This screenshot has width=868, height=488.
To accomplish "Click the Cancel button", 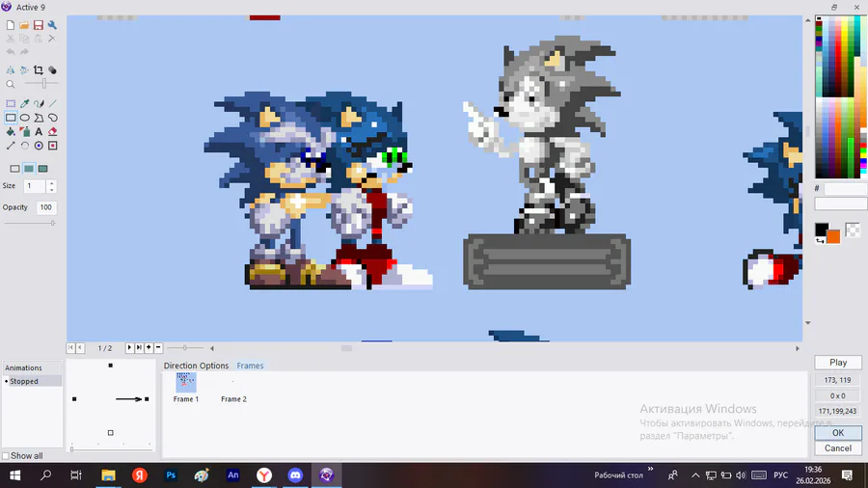I will pos(838,448).
